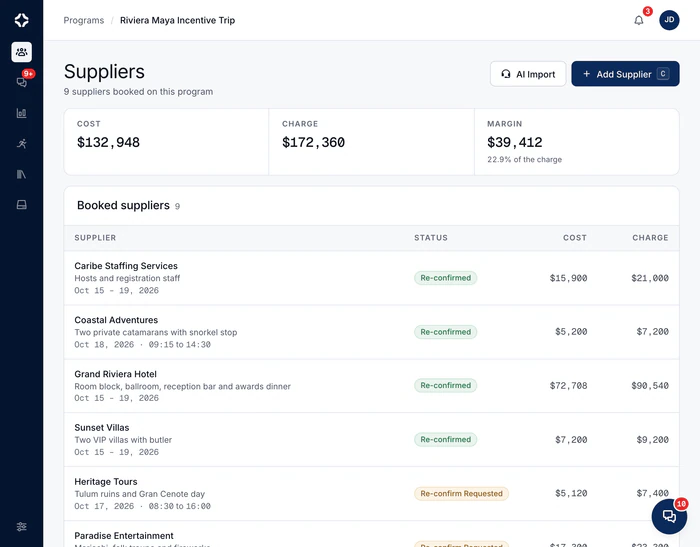Viewport: 700px width, 547px height.
Task: Click the Booked suppliers heading
Action: 123,205
